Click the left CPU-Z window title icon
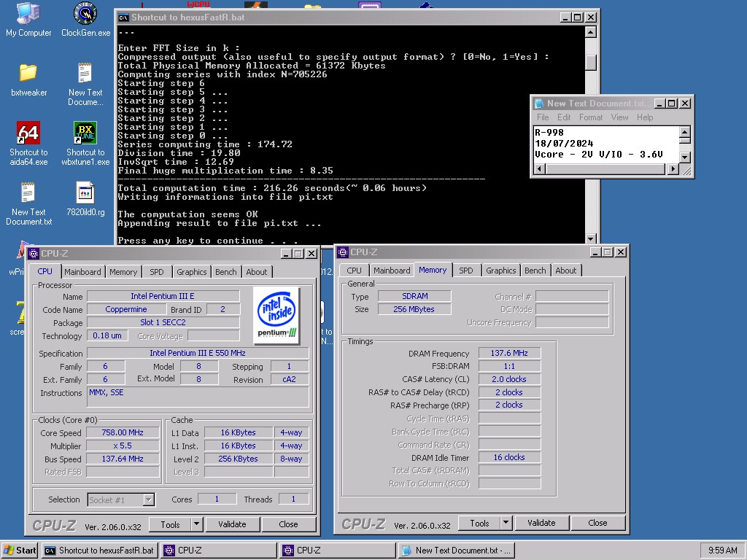The width and height of the screenshot is (747, 560). point(34,253)
